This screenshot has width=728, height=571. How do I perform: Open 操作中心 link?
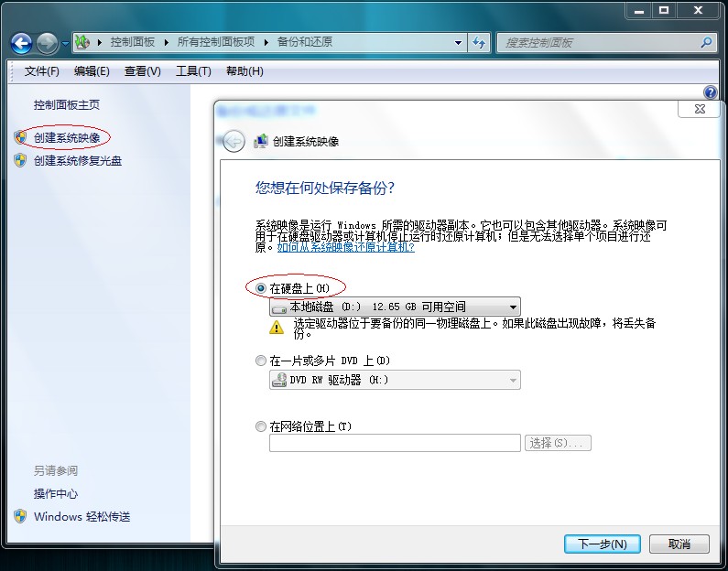tap(56, 493)
